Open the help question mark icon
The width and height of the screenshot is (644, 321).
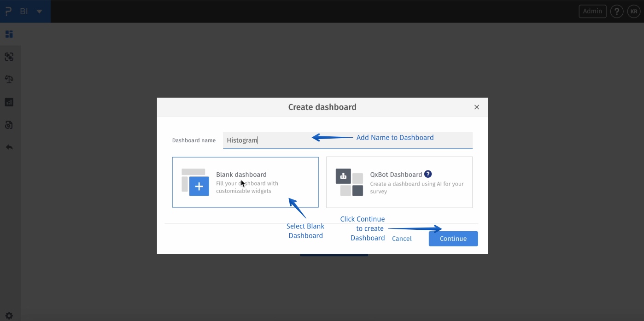(x=617, y=12)
